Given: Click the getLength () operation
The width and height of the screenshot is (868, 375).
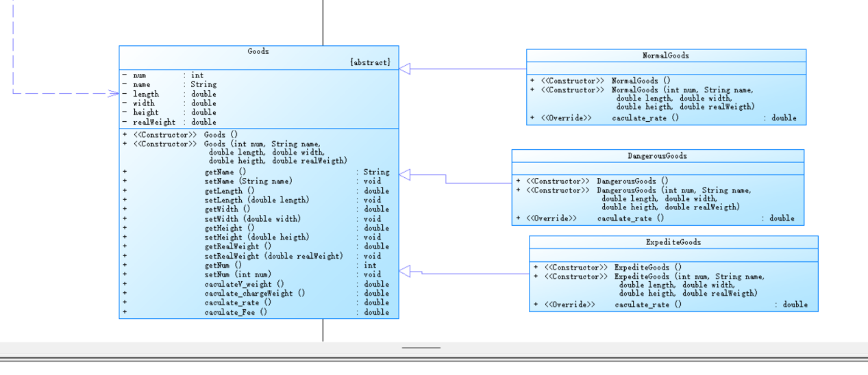Looking at the screenshot, I should coord(256,191).
